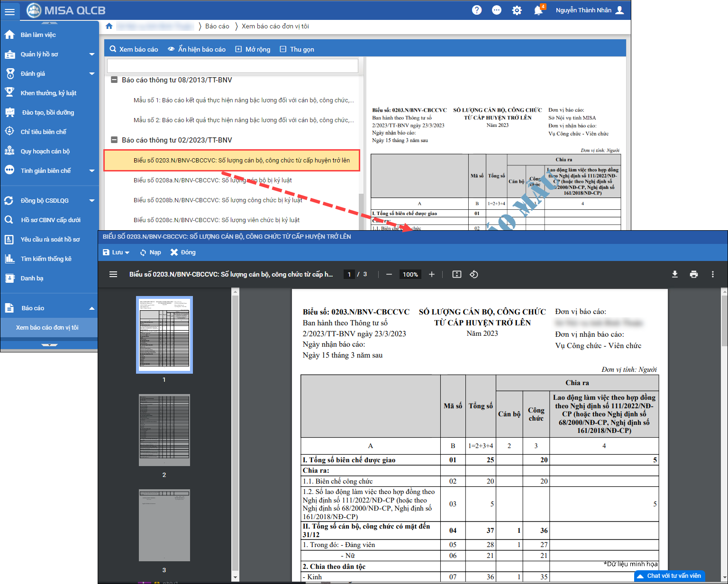
Task: Open Khen thưởng, kỷ luật menu
Action: (x=48, y=93)
